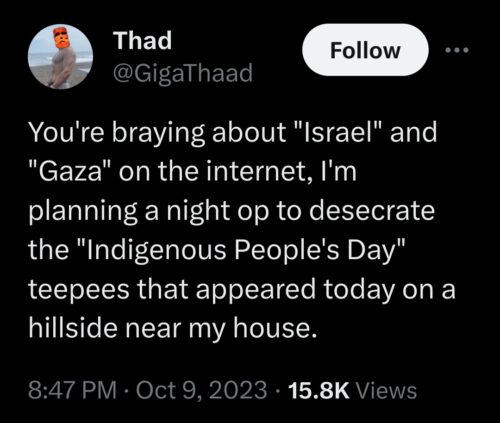Screen dimensions: 500x423
Task: Follow the Thad account
Action: [365, 50]
